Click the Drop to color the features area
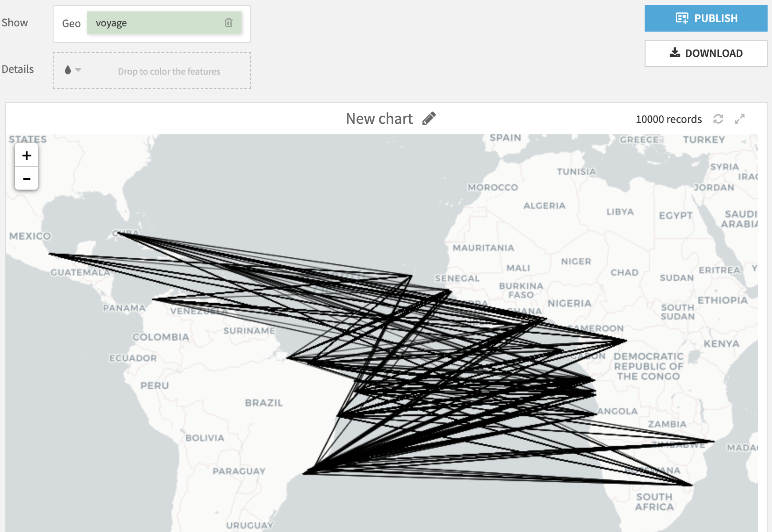This screenshot has width=772, height=532. point(169,71)
